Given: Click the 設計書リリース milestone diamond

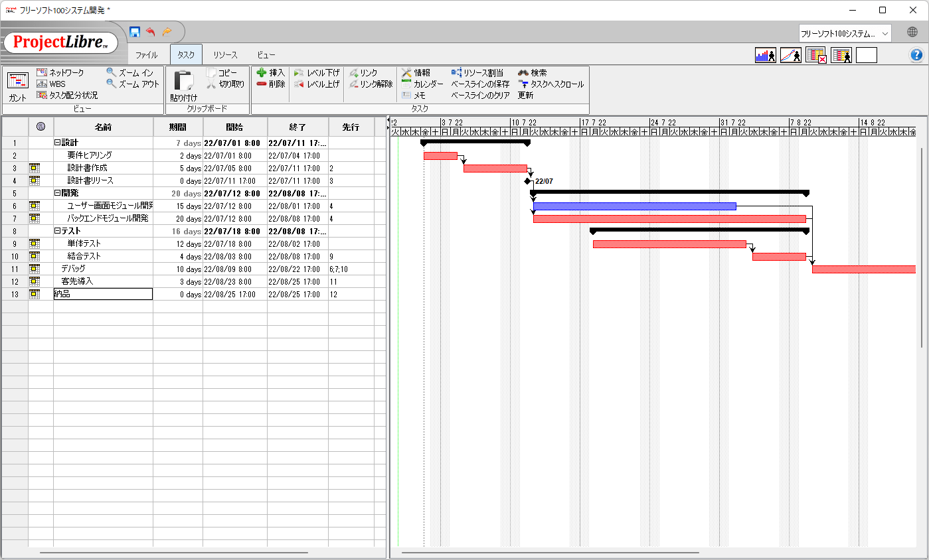Looking at the screenshot, I should click(527, 181).
